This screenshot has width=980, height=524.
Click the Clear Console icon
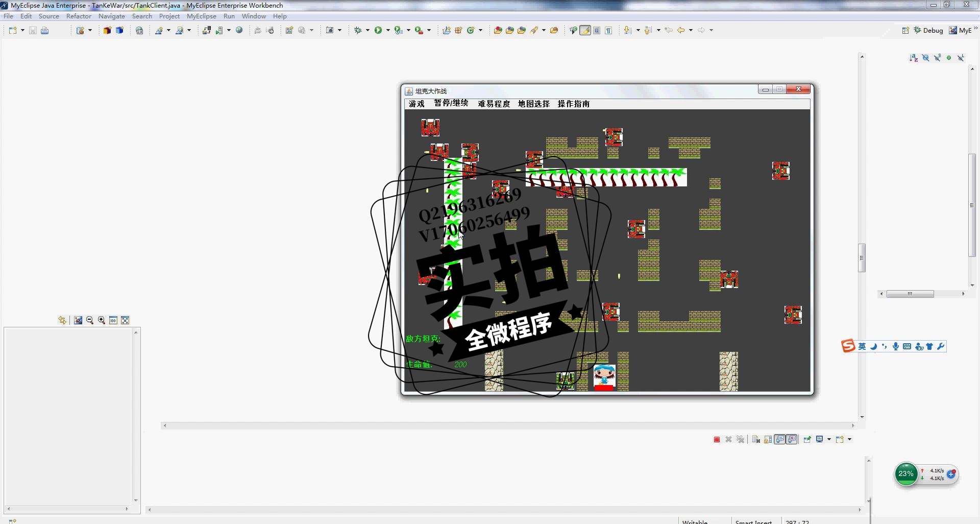tap(756, 439)
